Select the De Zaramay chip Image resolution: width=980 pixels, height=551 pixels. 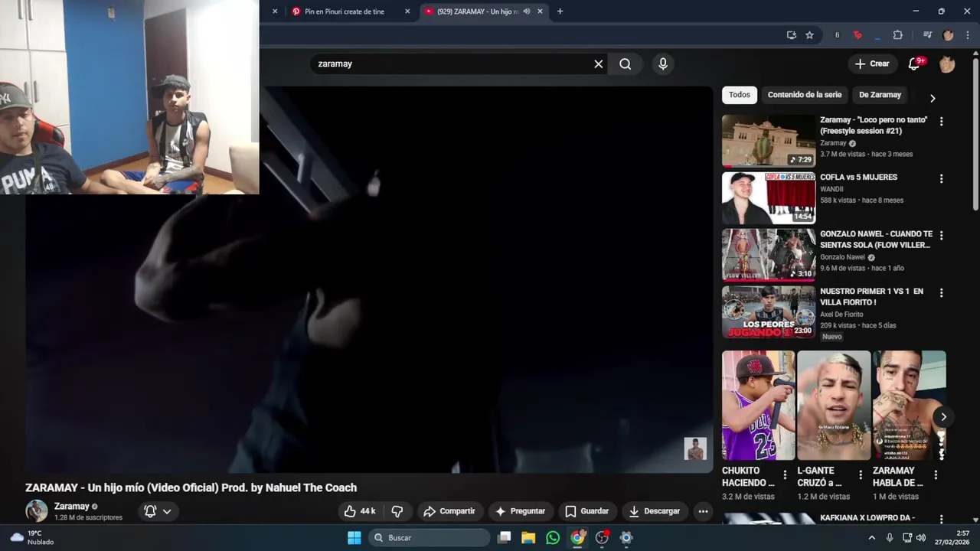coord(880,95)
